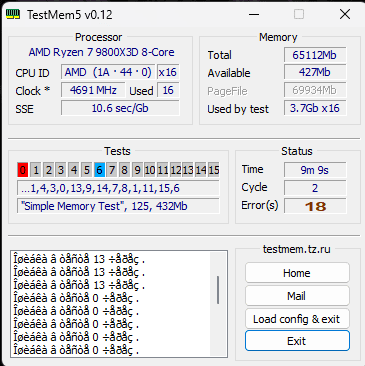Click the Clock value 4691 MHz

tap(93, 90)
